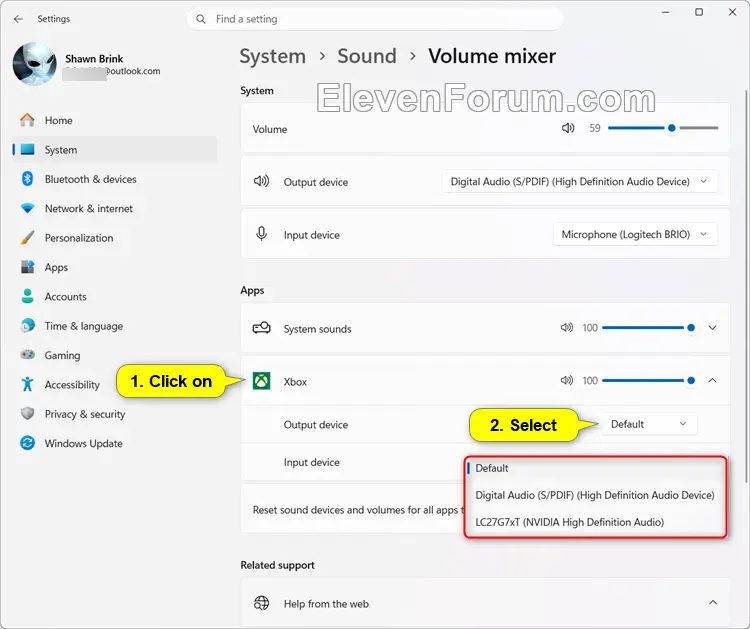This screenshot has width=750, height=629.
Task: Open Network & internet settings
Action: click(x=115, y=209)
